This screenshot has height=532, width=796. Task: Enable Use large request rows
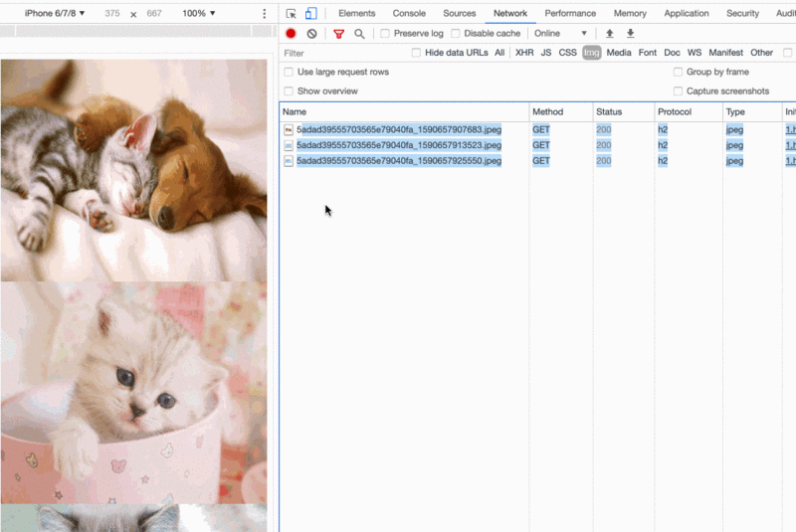pos(289,72)
